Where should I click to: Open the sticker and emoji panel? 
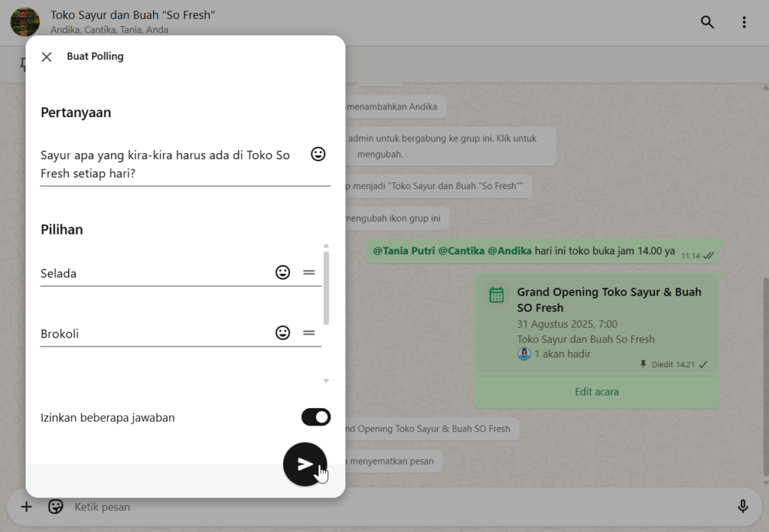click(56, 507)
